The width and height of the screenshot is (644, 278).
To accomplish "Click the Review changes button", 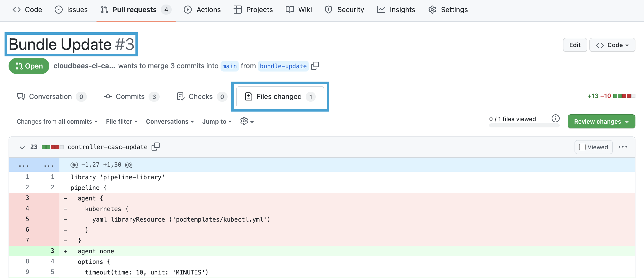I will [x=601, y=121].
